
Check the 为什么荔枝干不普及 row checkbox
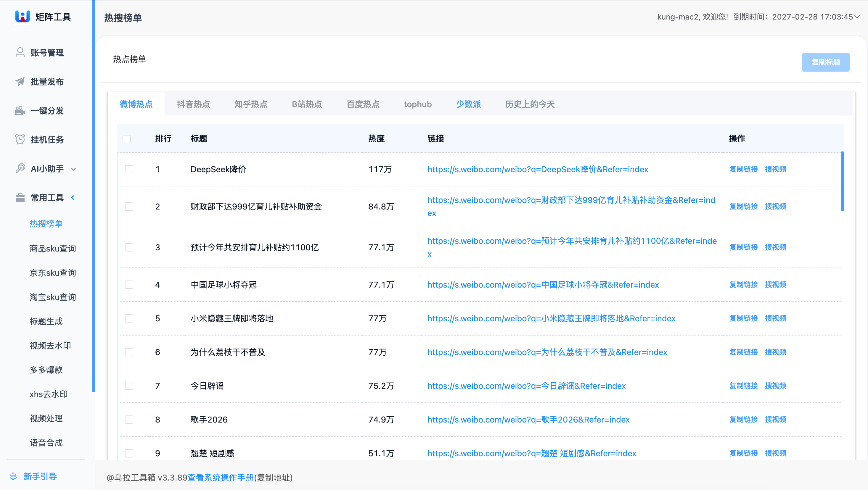[x=129, y=352]
